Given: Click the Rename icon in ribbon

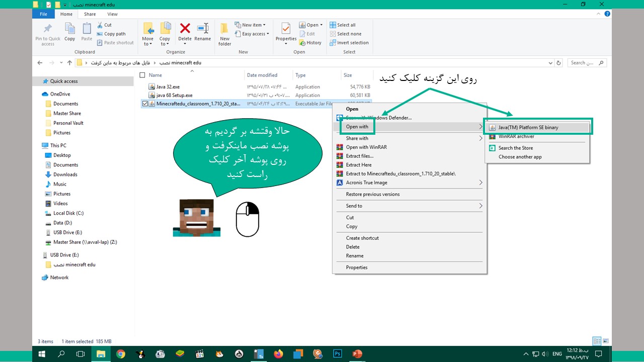Looking at the screenshot, I should point(203,32).
